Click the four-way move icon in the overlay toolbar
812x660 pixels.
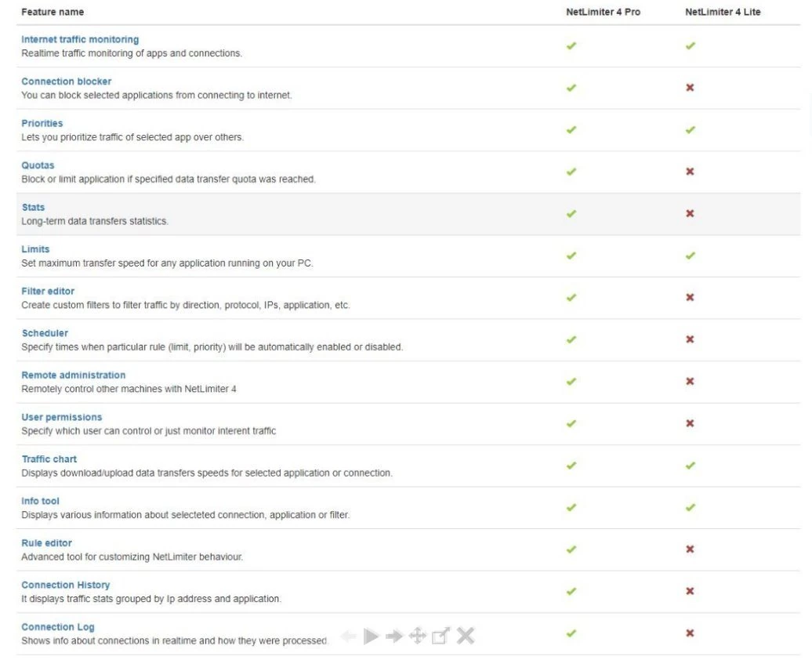point(418,636)
